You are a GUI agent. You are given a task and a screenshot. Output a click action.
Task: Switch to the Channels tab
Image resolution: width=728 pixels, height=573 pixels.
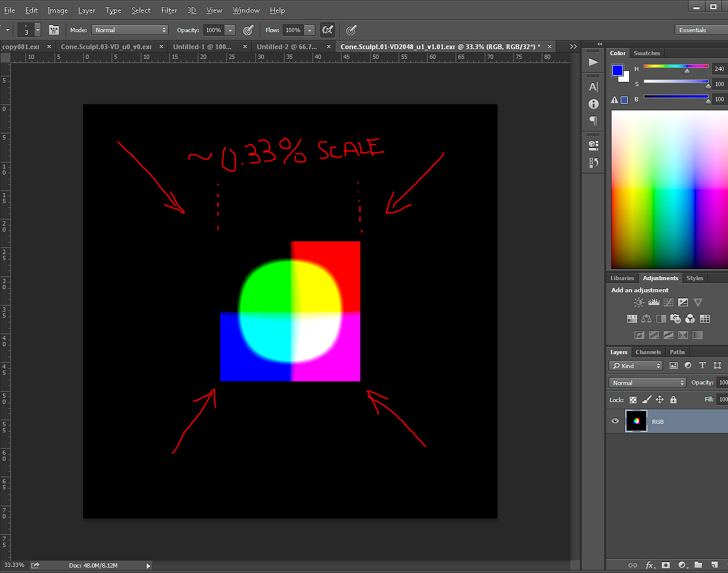(x=648, y=352)
